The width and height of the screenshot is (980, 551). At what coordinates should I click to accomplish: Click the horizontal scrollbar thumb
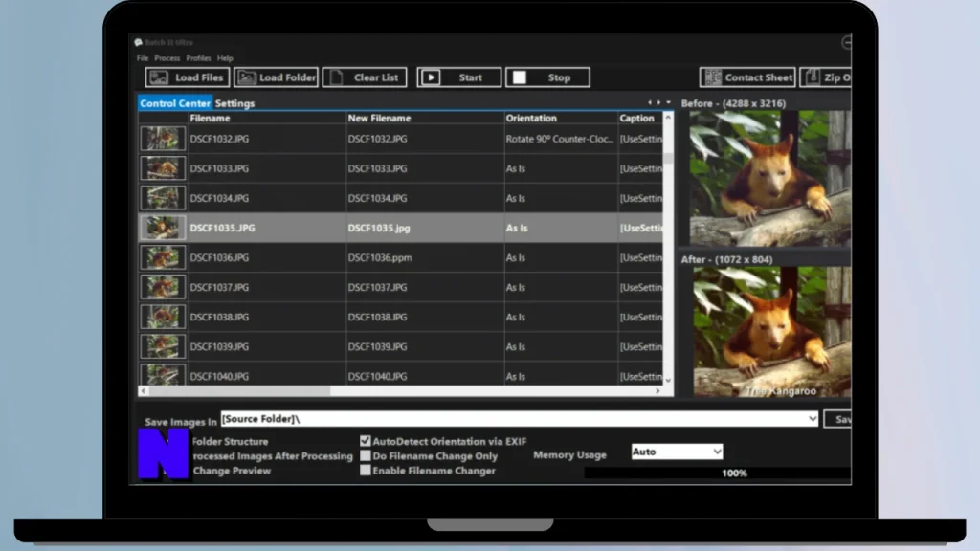click(x=239, y=391)
